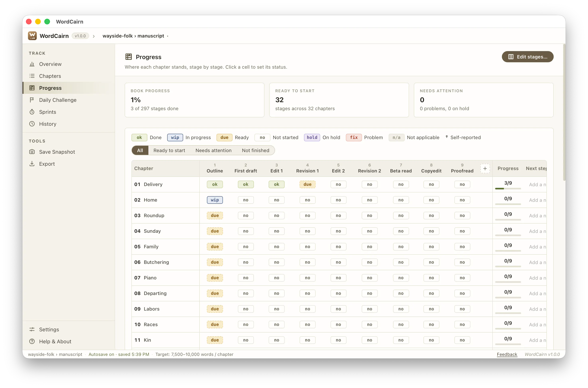Open History via its clock icon
Image resolution: width=588 pixels, height=388 pixels.
[x=32, y=124]
